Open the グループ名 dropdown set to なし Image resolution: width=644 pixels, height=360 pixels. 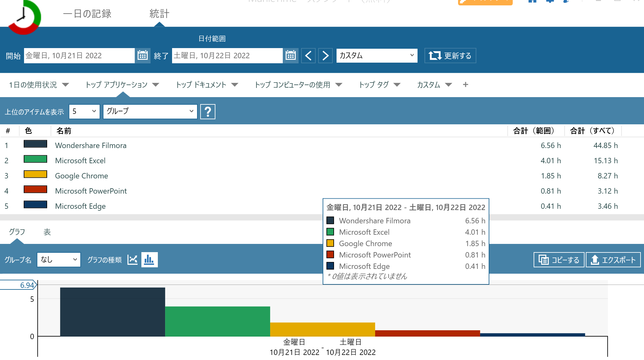(x=59, y=260)
